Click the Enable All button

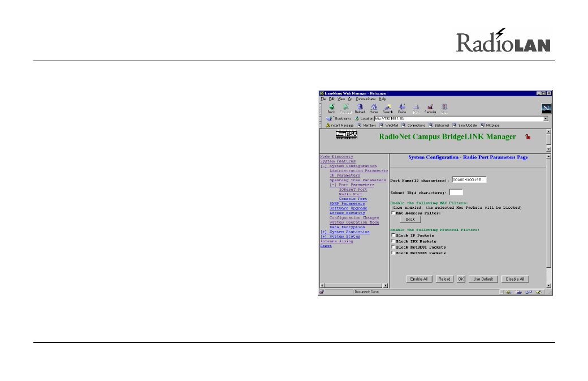420,279
